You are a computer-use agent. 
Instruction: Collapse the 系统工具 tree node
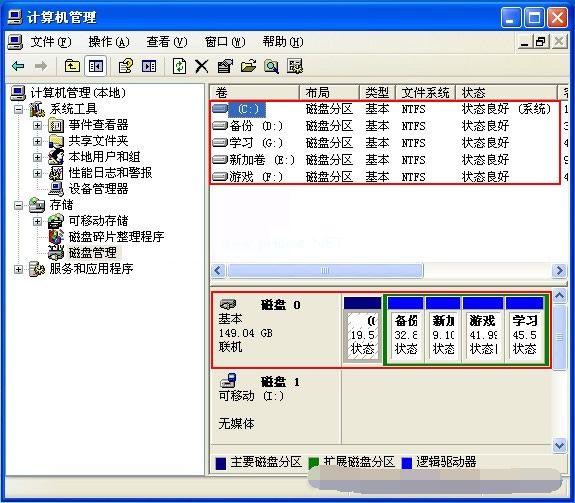(x=18, y=109)
